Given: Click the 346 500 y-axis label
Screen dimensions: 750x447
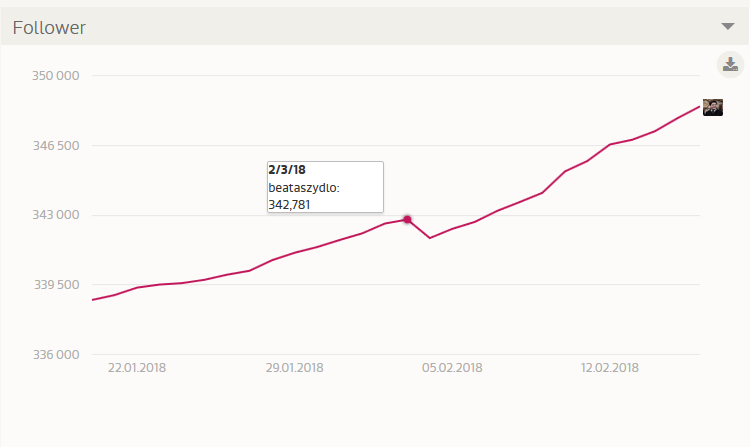Looking at the screenshot, I should (x=57, y=146).
